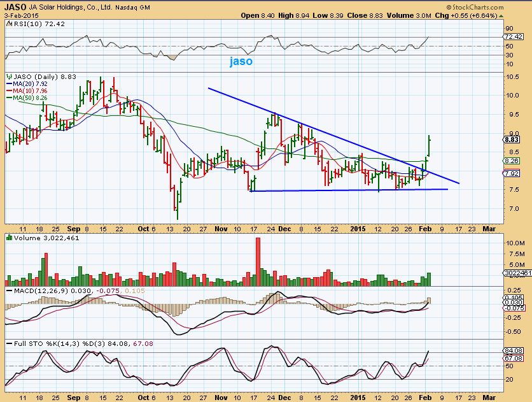Click the Nasdaq GM exchange label
The width and height of the screenshot is (532, 402).
132,8
